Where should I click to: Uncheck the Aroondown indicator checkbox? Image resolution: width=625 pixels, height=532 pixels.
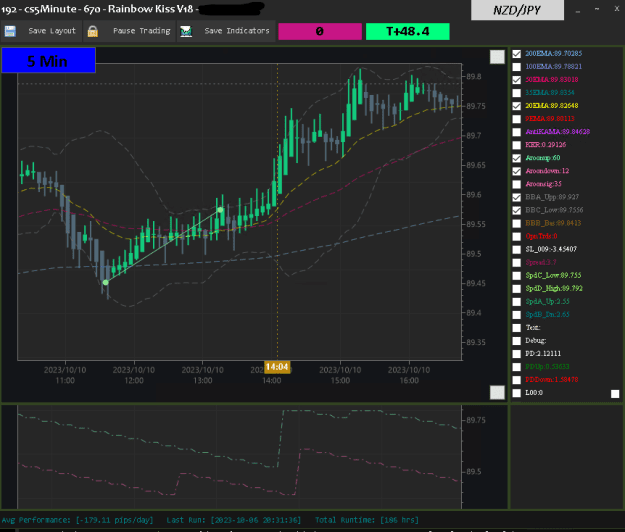[517, 171]
